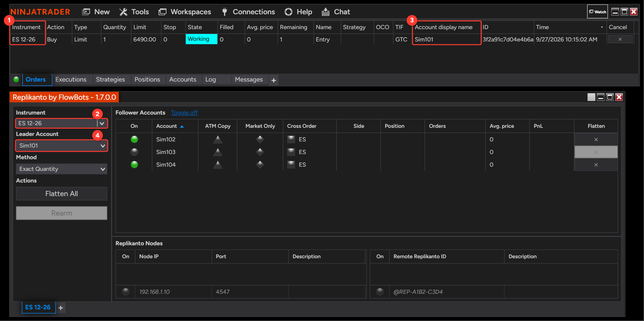Check the Cross Order box for Sim103

(291, 152)
